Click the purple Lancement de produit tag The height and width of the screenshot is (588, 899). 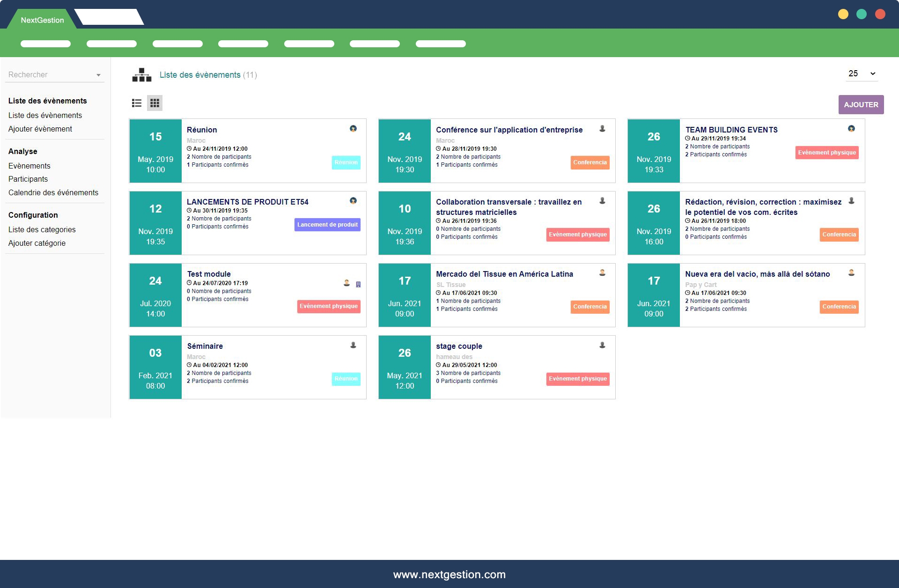(x=327, y=225)
